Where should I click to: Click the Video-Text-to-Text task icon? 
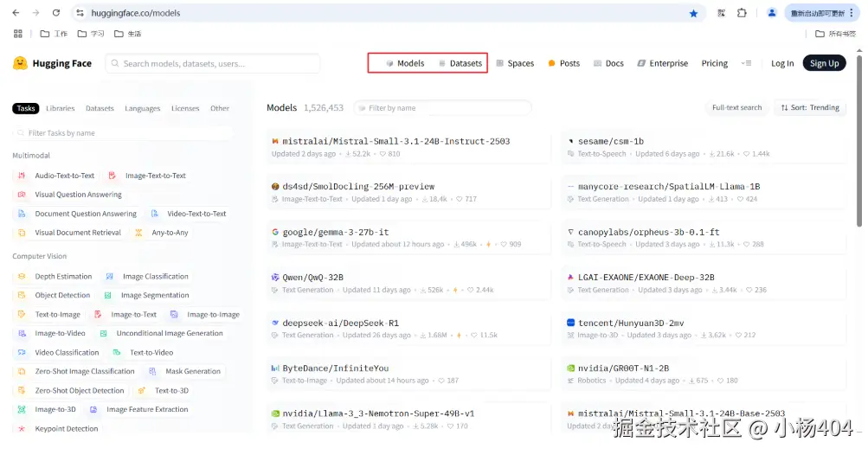154,214
